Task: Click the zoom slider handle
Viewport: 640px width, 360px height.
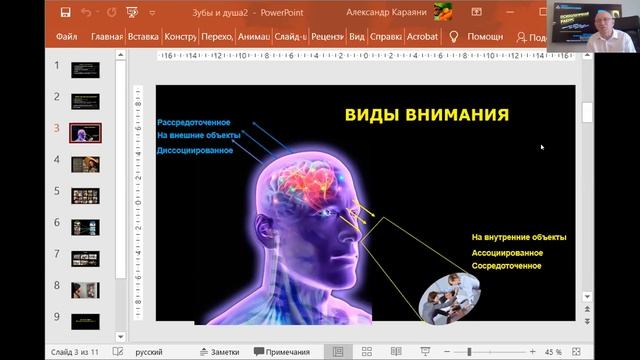Action: [x=469, y=351]
